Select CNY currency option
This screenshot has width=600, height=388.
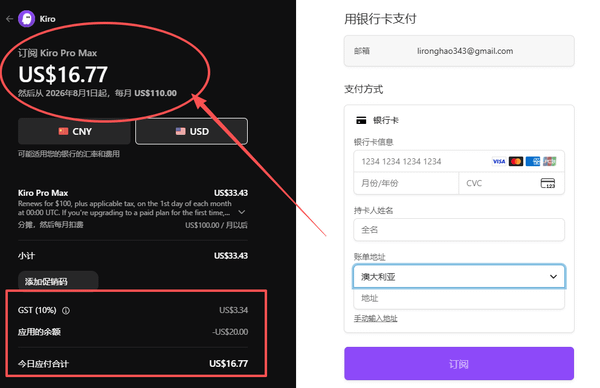(74, 131)
